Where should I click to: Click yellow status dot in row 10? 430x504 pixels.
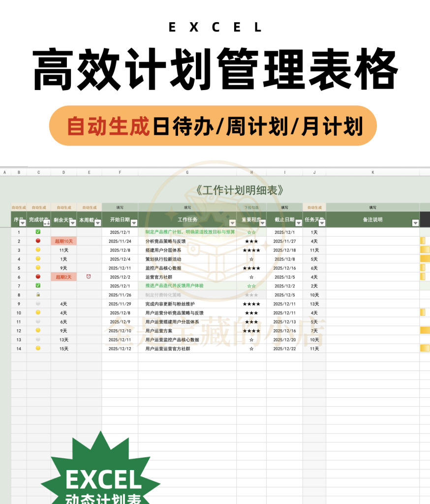point(38,313)
